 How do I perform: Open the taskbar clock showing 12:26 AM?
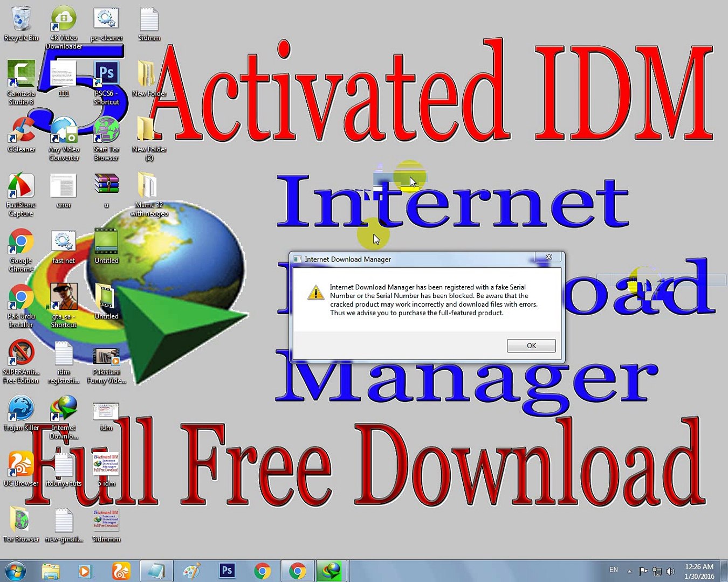pos(699,571)
